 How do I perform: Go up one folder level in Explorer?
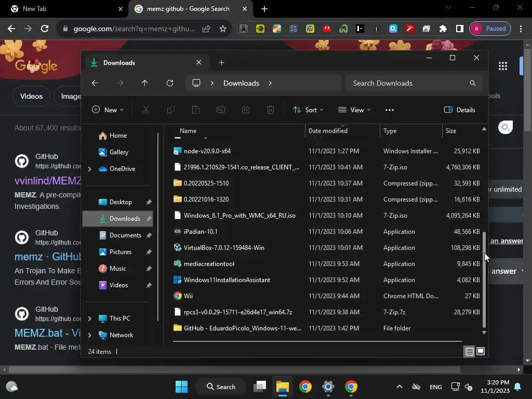(145, 83)
